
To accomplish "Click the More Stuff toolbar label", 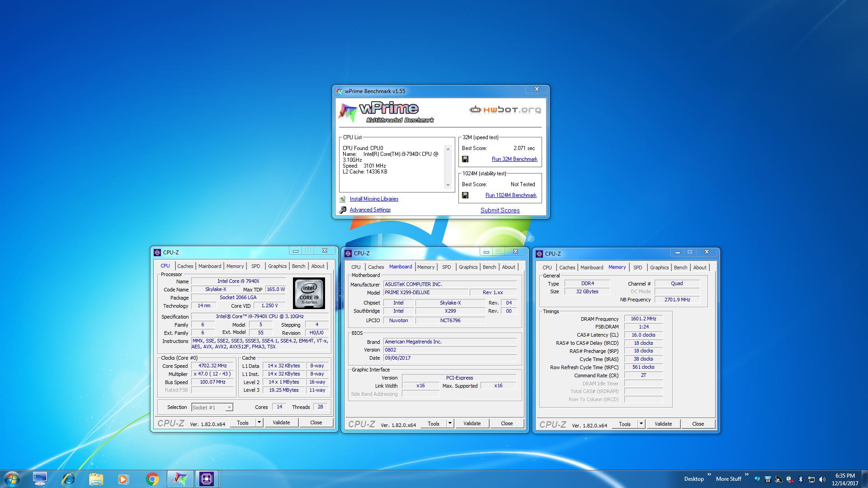I will point(729,479).
